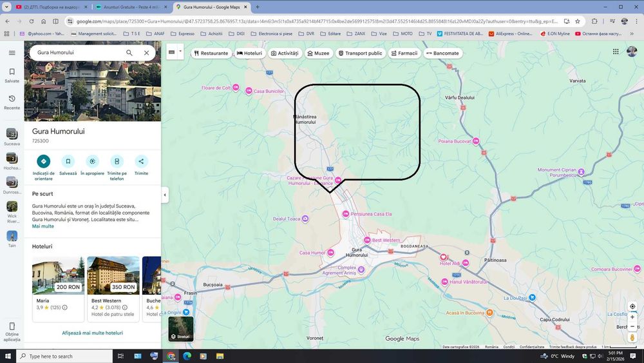The image size is (644, 363).
Task: Share the place with Trimite
Action: [141, 165]
